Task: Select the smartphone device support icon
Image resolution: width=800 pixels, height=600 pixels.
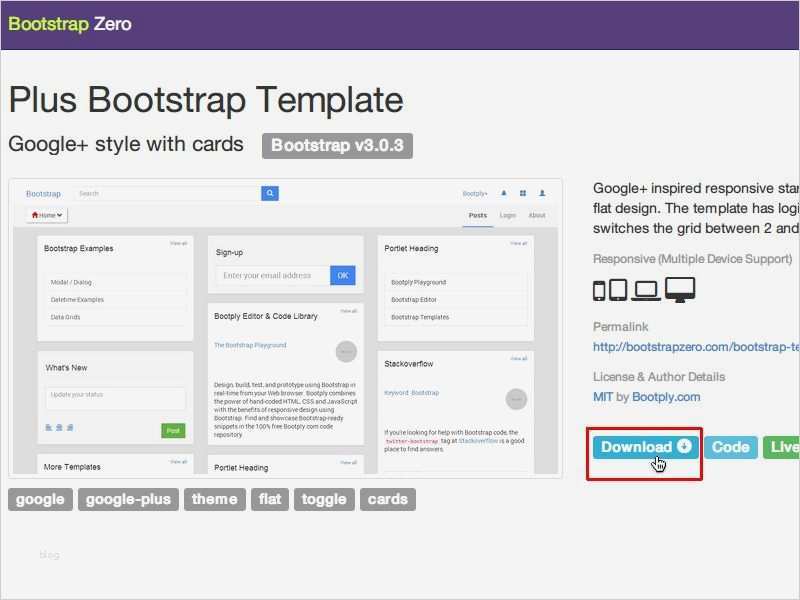Action: [x=598, y=289]
